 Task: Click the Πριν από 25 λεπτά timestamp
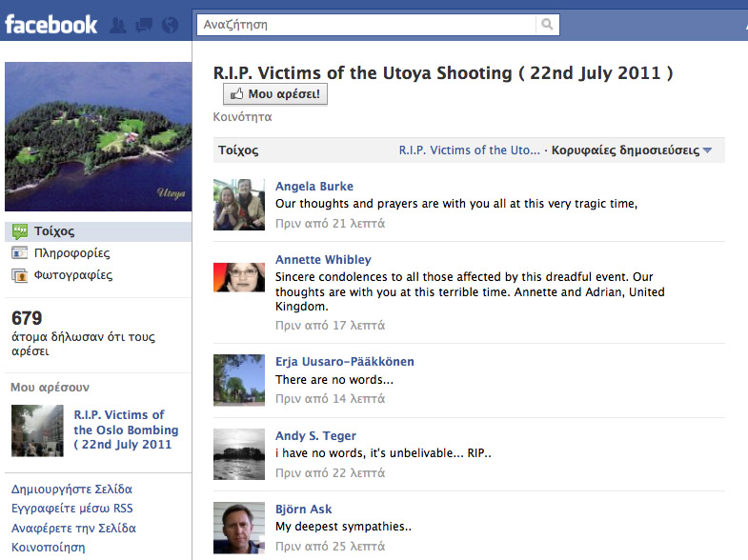(x=330, y=547)
